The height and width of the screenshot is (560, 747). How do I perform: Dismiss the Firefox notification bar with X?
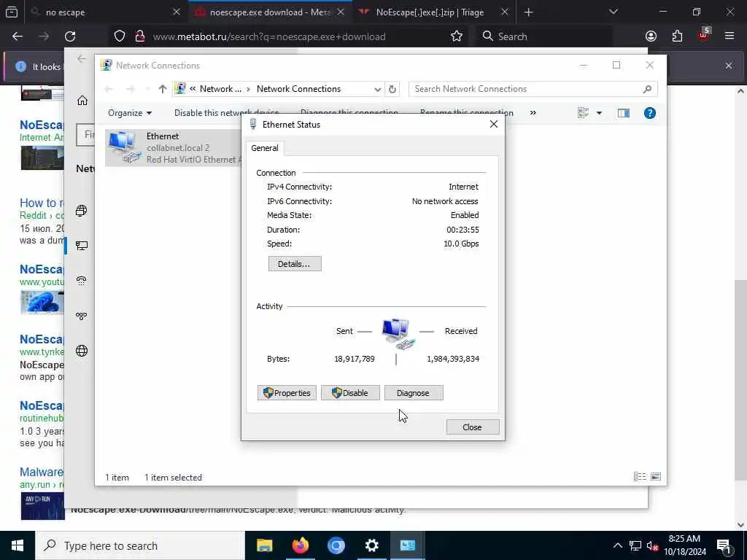coord(729,66)
